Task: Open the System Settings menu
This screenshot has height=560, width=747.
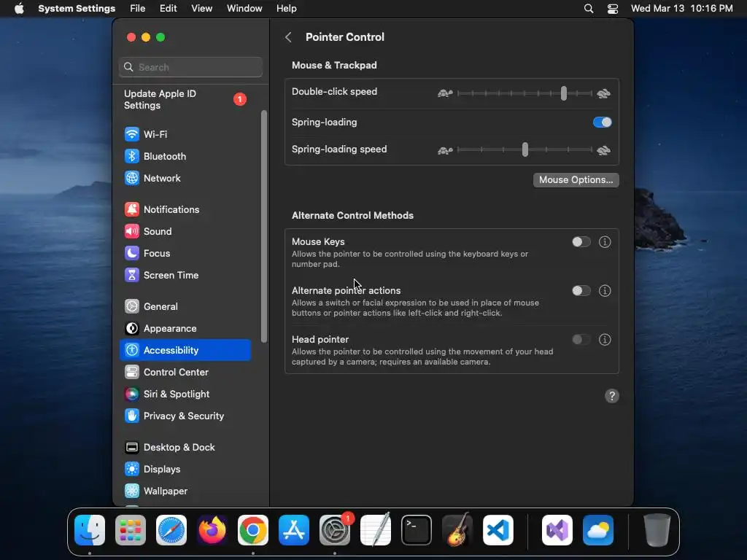Action: point(77,9)
